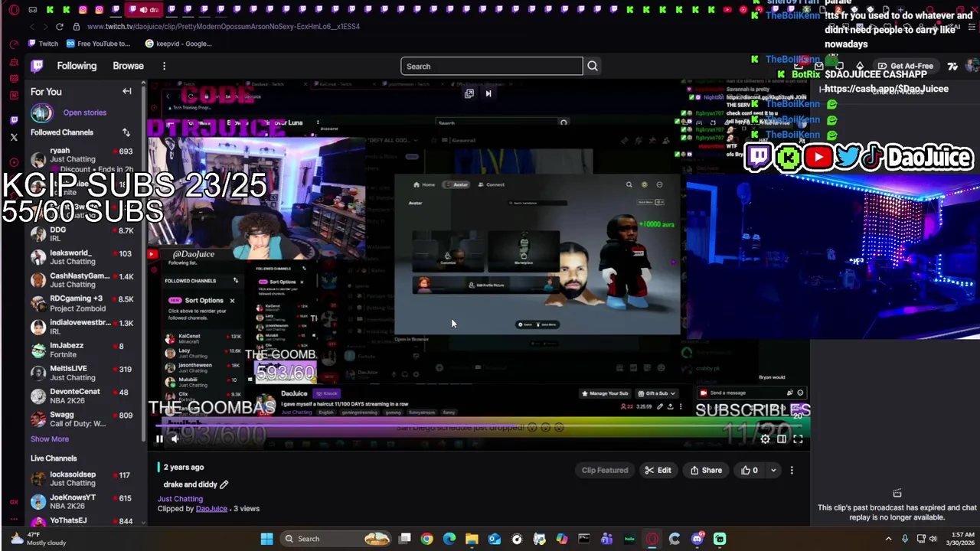Open Opera menu logo
This screenshot has height=551, width=980.
click(14, 10)
